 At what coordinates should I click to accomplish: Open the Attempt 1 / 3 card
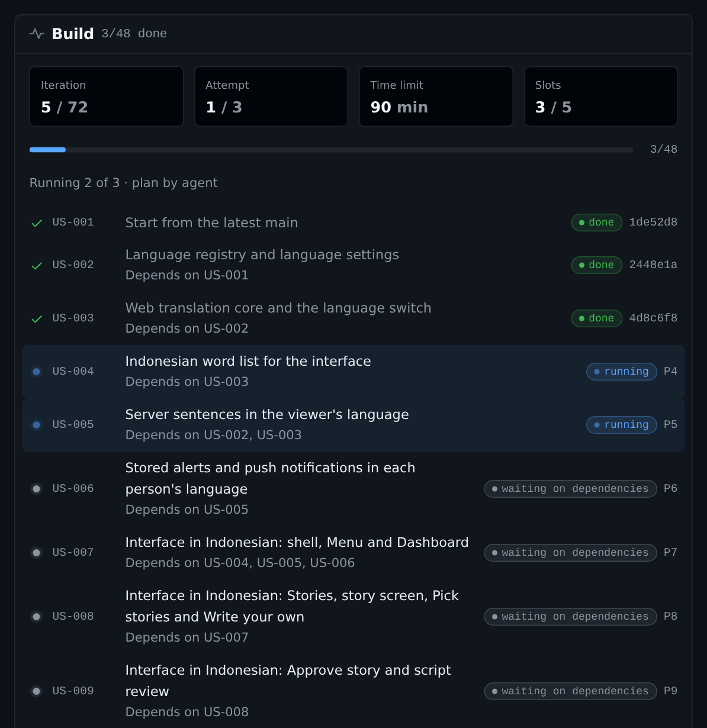click(271, 96)
